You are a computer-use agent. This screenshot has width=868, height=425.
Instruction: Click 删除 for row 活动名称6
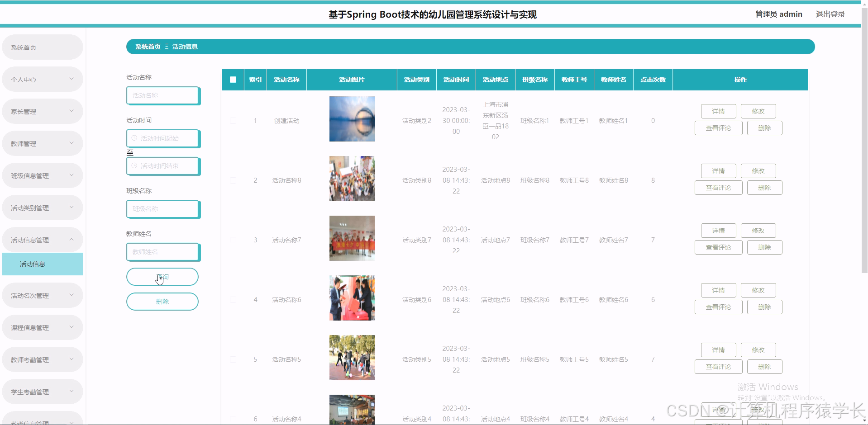coord(764,307)
